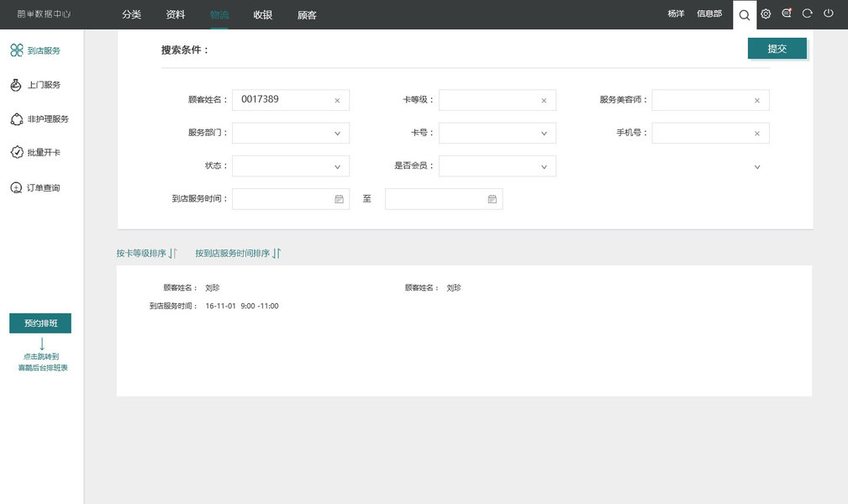The height and width of the screenshot is (504, 848).
Task: Open the 收银 menu tab
Action: click(263, 14)
